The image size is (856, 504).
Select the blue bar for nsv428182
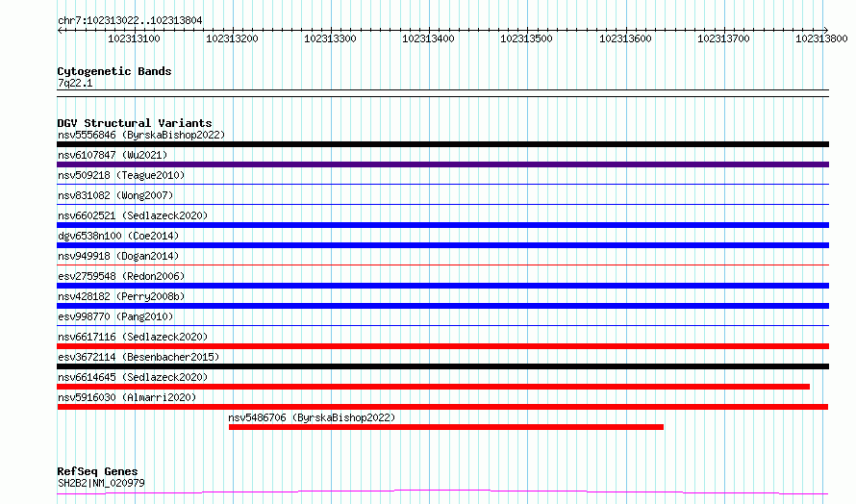[442, 306]
